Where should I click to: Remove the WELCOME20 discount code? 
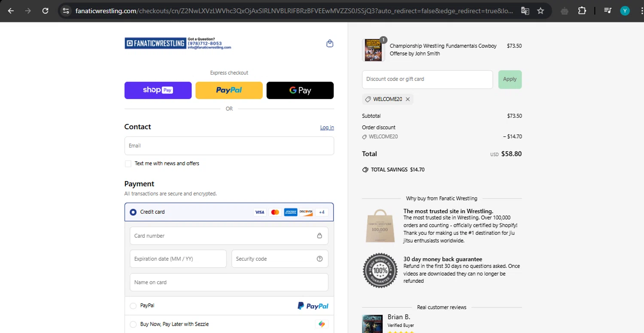pyautogui.click(x=408, y=99)
